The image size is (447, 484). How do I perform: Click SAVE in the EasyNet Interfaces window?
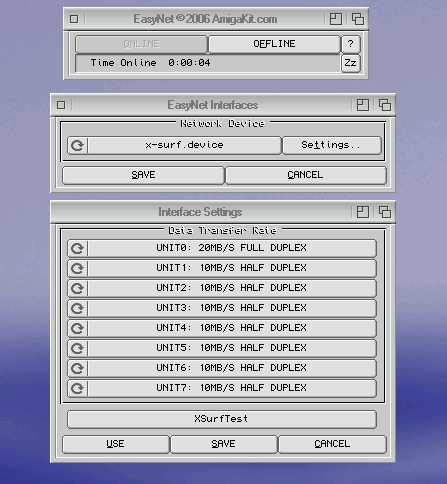pos(143,175)
